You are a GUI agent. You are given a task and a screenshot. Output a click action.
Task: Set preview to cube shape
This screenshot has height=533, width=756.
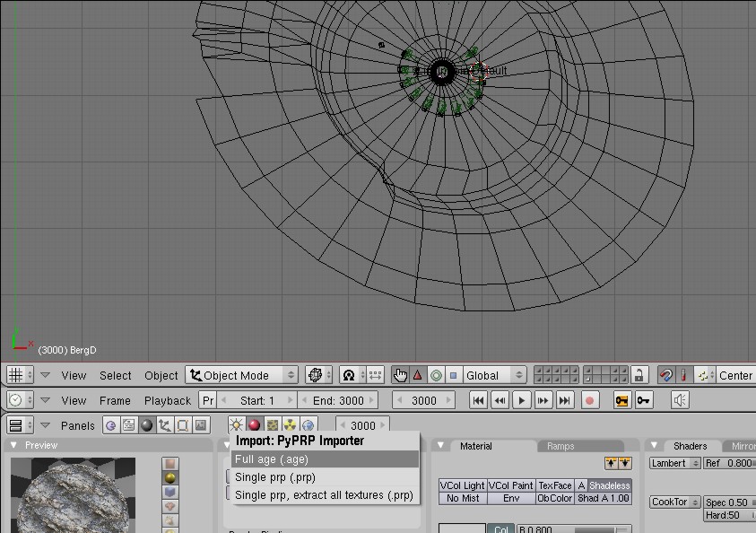(170, 492)
